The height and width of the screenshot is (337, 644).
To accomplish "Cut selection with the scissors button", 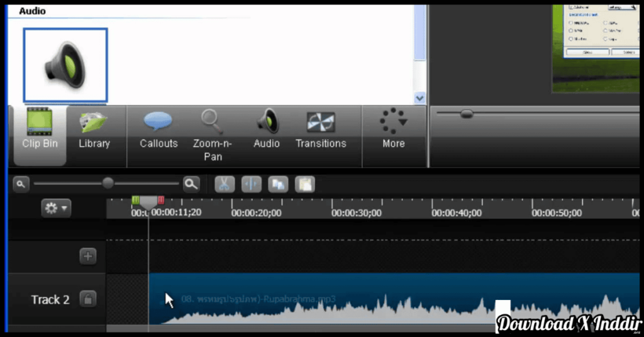I will tap(225, 184).
